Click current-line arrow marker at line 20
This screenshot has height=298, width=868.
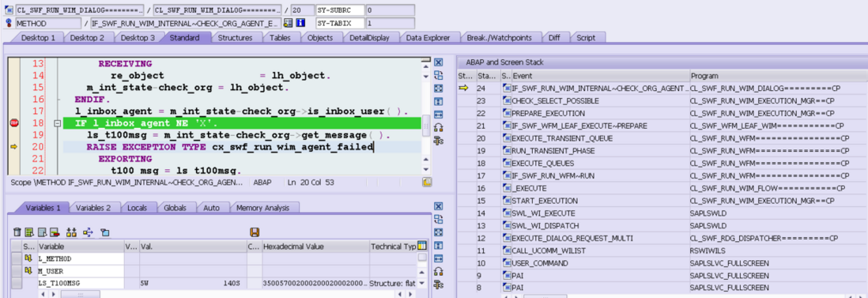pos(14,146)
